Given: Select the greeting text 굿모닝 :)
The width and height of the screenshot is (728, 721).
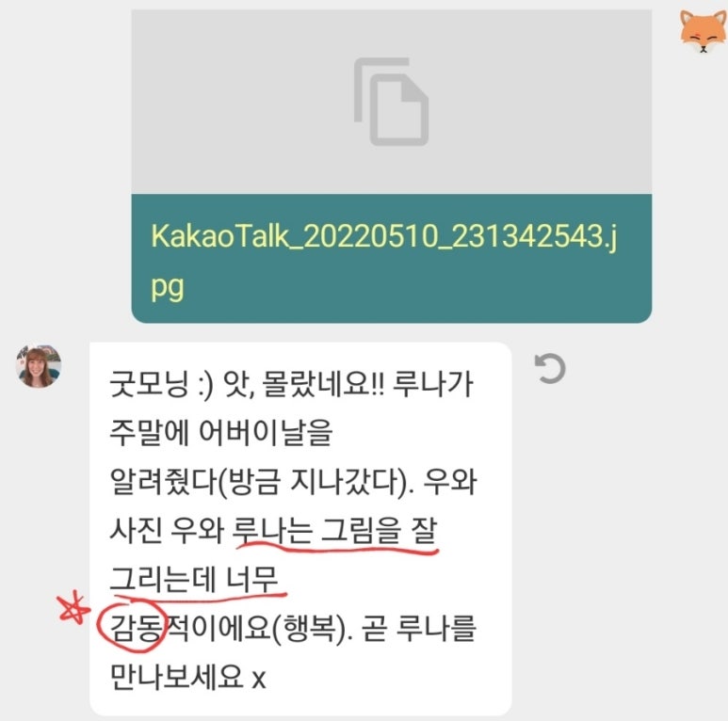Looking at the screenshot, I should point(161,385).
